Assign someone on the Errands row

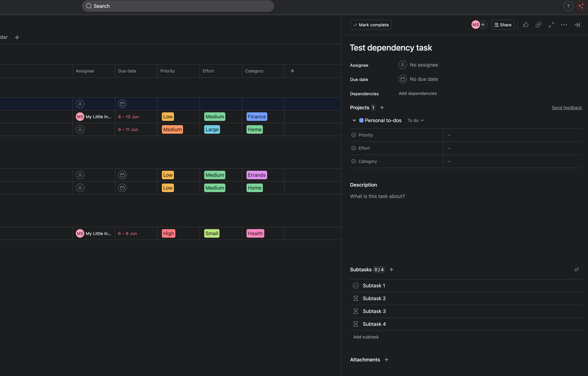coord(80,175)
